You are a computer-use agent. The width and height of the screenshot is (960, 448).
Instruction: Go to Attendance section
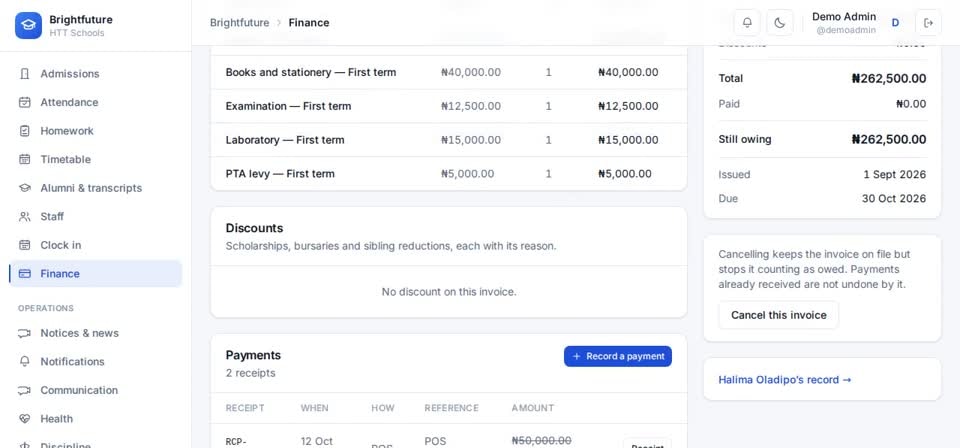pyautogui.click(x=96, y=102)
